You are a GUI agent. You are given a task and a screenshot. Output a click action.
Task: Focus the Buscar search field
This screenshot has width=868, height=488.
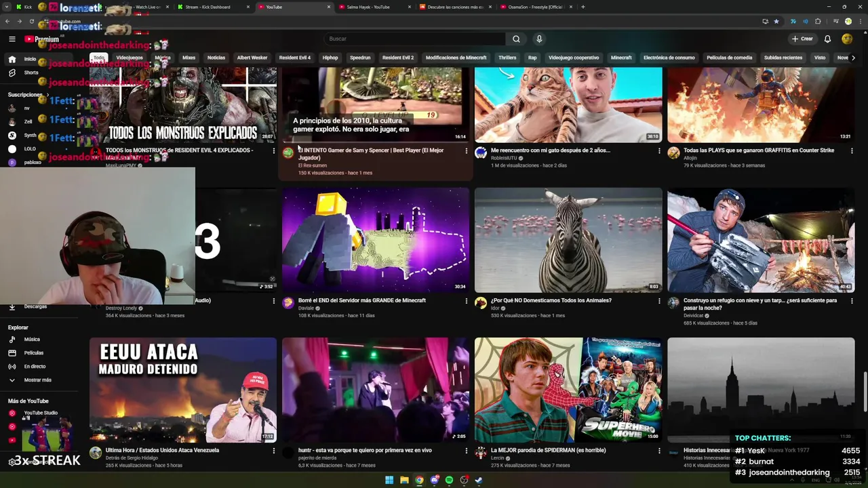click(x=414, y=39)
